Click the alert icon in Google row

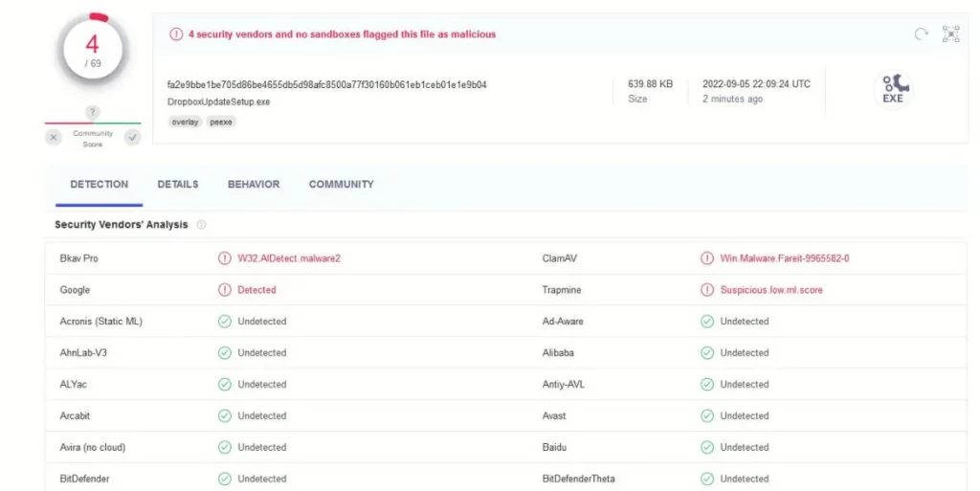pyautogui.click(x=225, y=290)
